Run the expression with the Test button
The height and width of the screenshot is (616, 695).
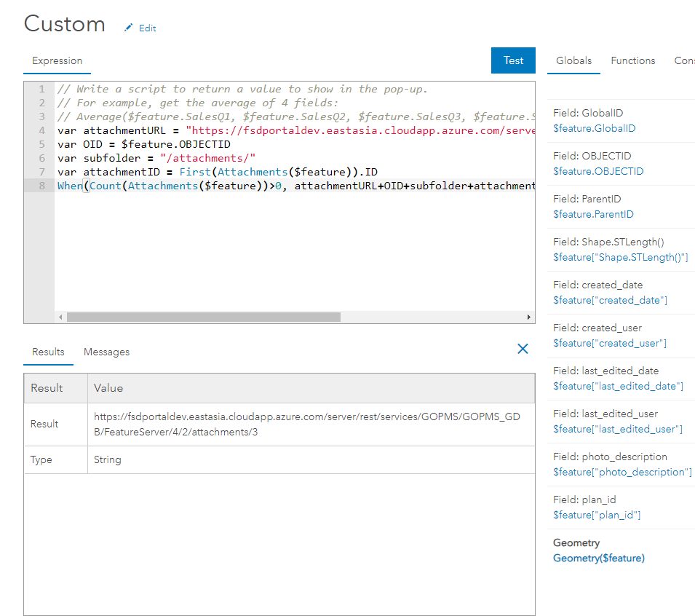(x=513, y=60)
